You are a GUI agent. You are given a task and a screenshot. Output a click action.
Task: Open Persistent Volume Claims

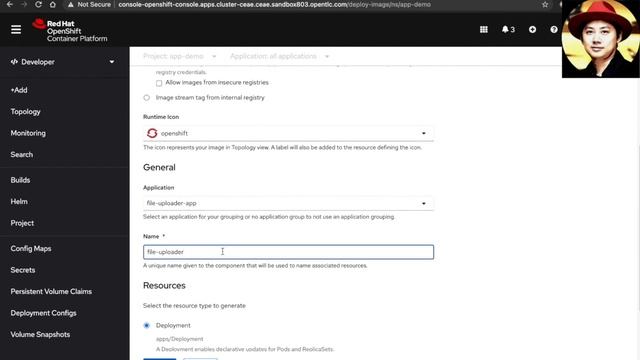[51, 291]
